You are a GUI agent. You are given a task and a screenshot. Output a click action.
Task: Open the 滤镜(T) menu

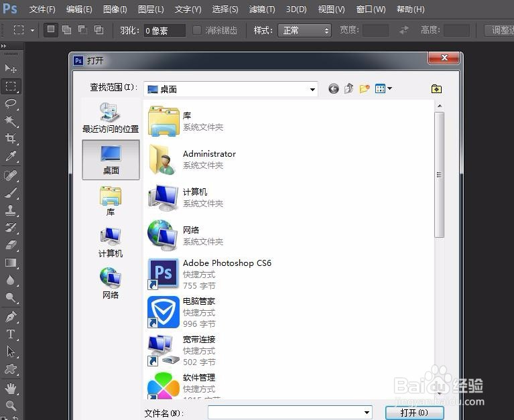pos(262,9)
